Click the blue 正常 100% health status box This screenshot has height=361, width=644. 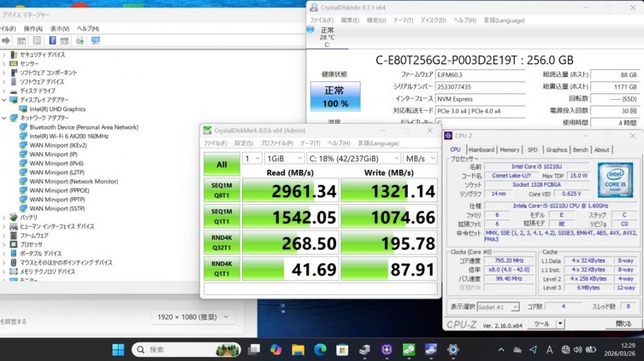click(335, 97)
